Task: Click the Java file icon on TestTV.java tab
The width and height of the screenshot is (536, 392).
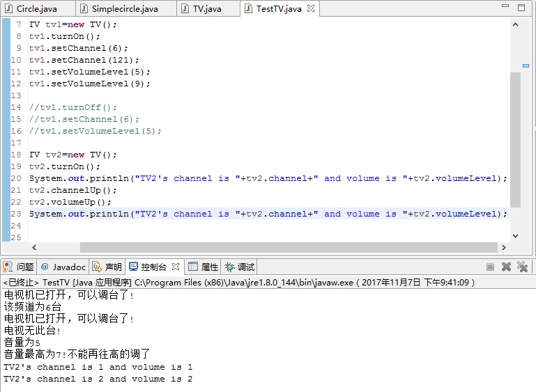Action: coord(249,8)
